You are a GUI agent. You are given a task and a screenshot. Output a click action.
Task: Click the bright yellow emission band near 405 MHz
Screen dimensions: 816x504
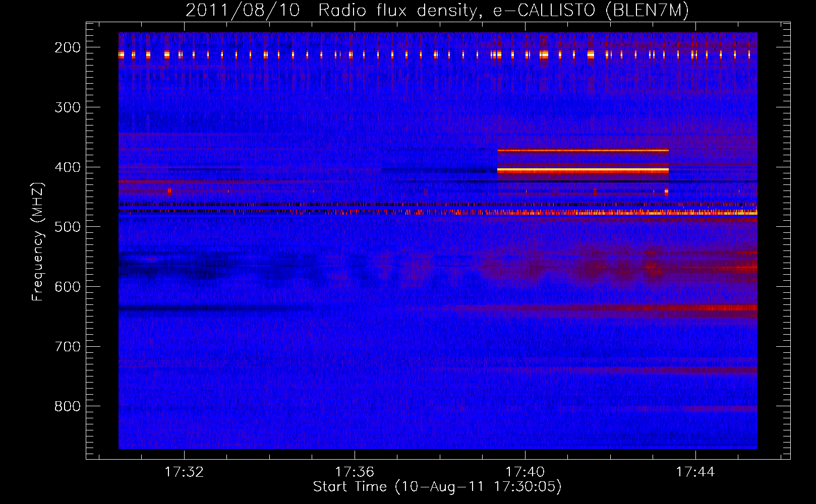(x=582, y=171)
